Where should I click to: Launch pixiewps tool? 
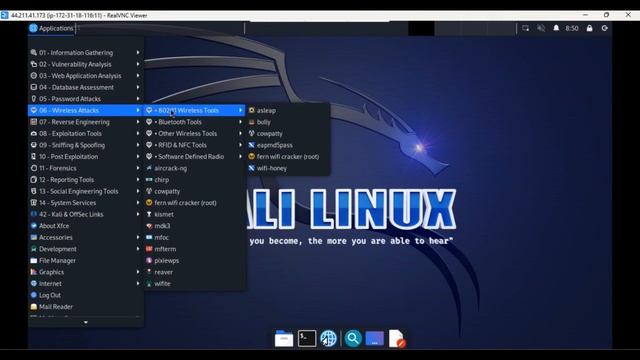(x=194, y=260)
